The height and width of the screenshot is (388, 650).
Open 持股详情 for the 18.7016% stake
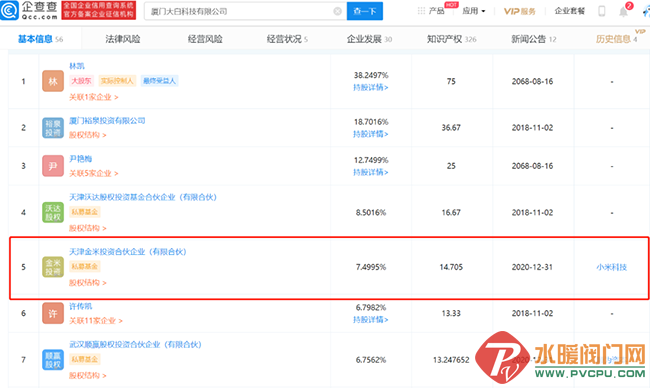click(371, 134)
